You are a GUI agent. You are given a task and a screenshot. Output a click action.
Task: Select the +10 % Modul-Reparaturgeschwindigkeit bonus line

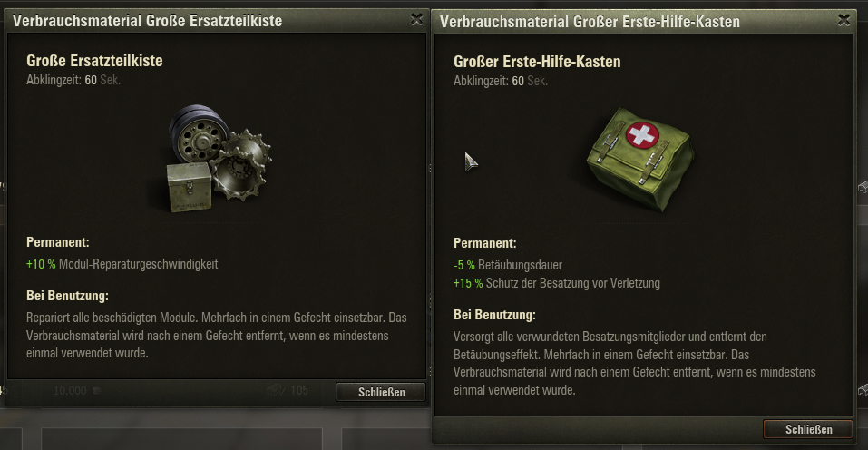[122, 264]
